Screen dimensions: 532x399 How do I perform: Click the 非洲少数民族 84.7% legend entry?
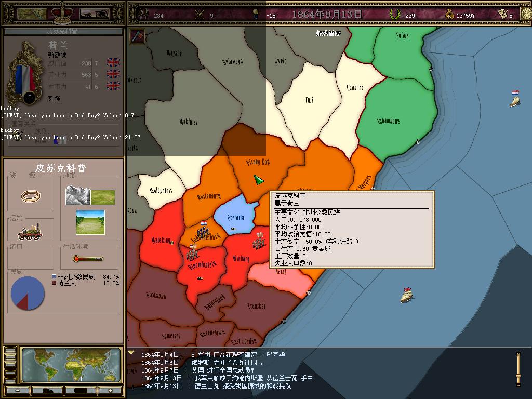point(86,277)
